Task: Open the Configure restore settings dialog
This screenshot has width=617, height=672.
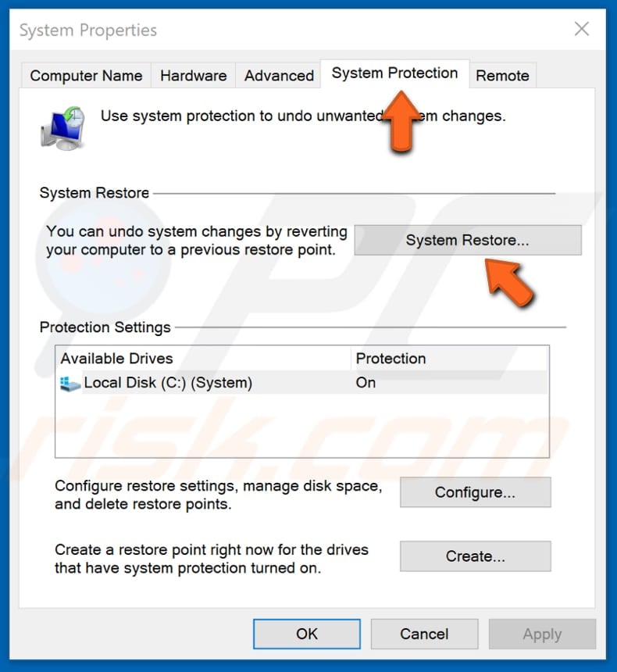Action: (474, 492)
